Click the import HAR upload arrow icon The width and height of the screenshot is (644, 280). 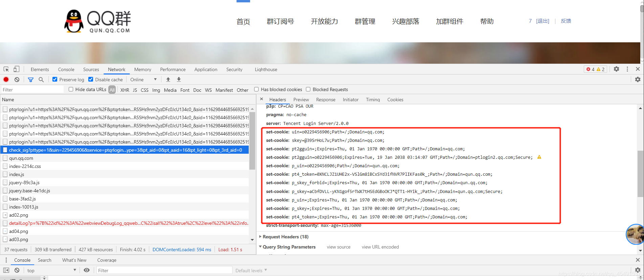(x=168, y=80)
